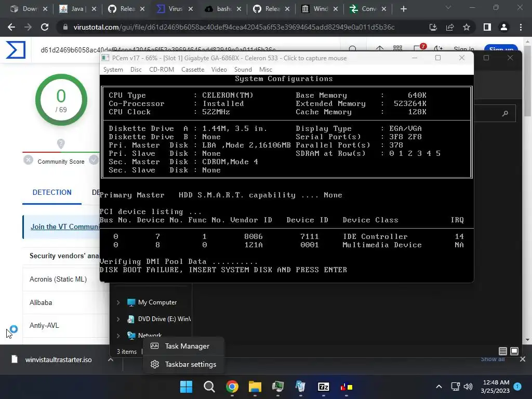The image size is (532, 399).
Task: Open the Sound menu in PCem
Action: tap(243, 70)
